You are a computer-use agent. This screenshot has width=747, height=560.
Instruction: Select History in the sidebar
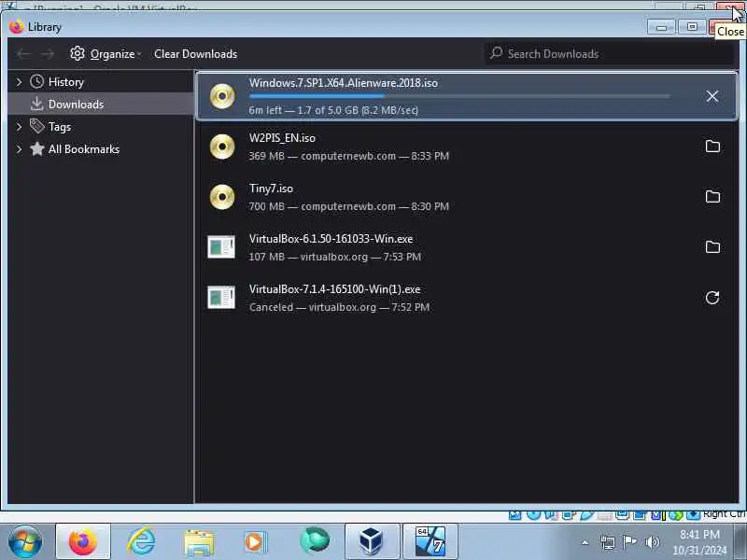[x=101, y=81]
